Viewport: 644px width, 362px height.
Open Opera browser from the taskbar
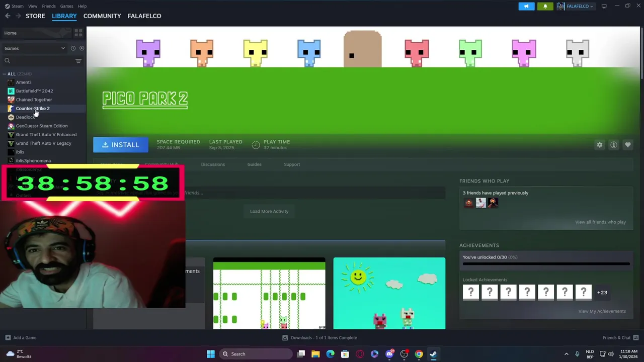point(360,354)
